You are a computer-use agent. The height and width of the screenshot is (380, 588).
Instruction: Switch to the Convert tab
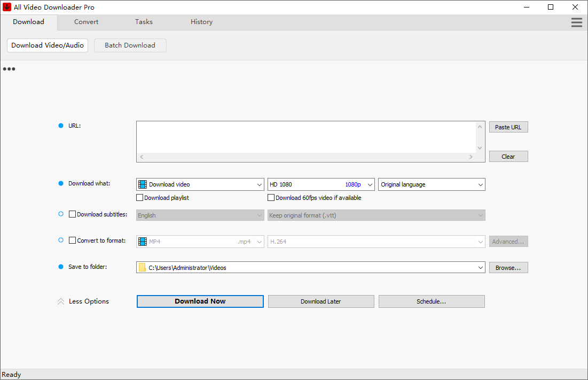(86, 22)
